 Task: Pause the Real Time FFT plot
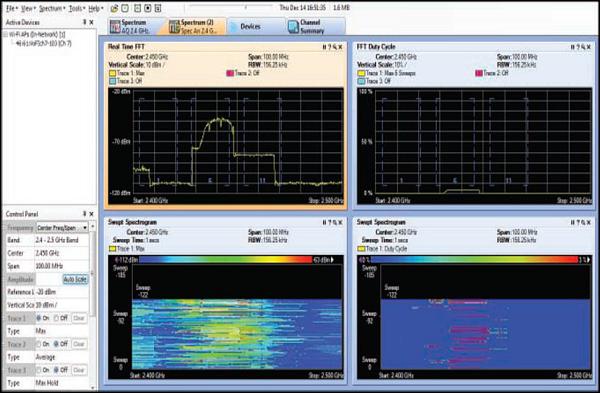point(324,47)
